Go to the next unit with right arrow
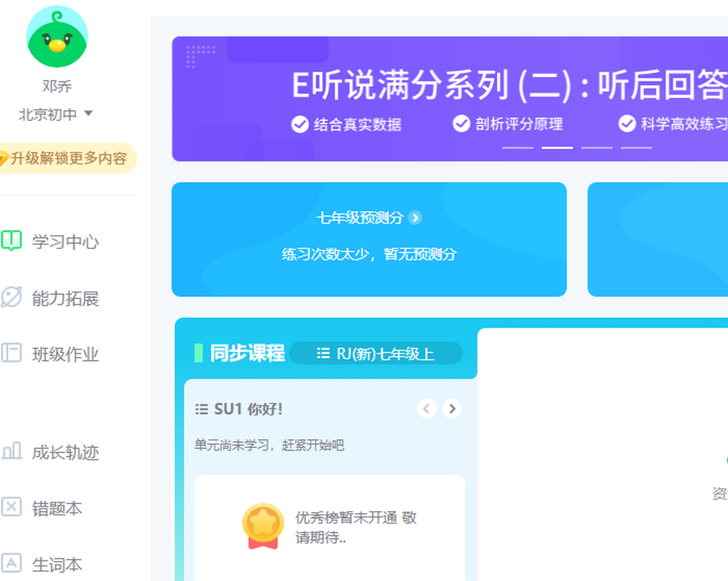Screen dimensions: 728x581 pyautogui.click(x=451, y=409)
